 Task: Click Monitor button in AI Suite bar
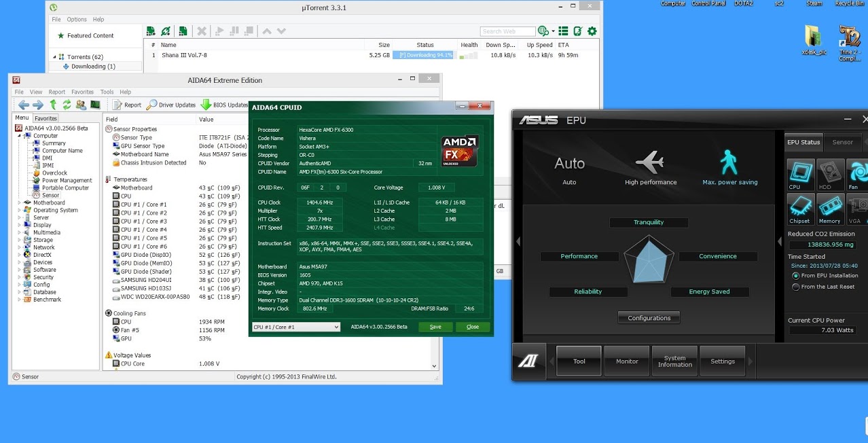(x=627, y=361)
